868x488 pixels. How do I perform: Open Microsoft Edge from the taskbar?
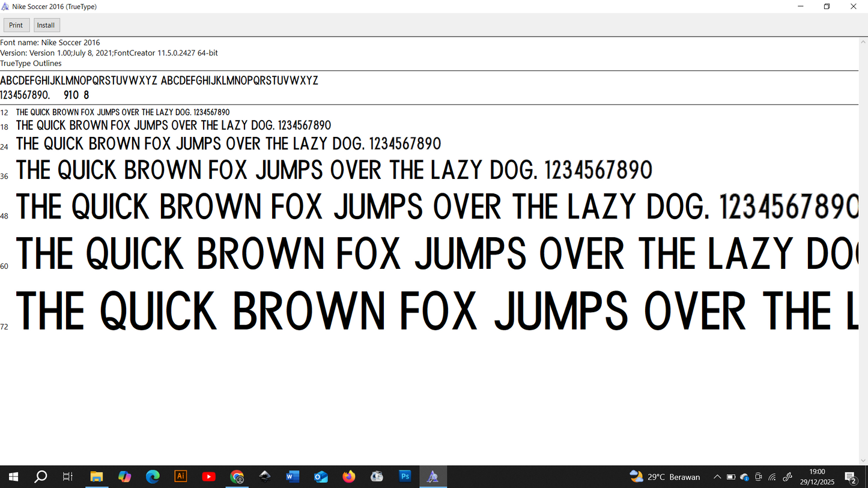click(153, 477)
